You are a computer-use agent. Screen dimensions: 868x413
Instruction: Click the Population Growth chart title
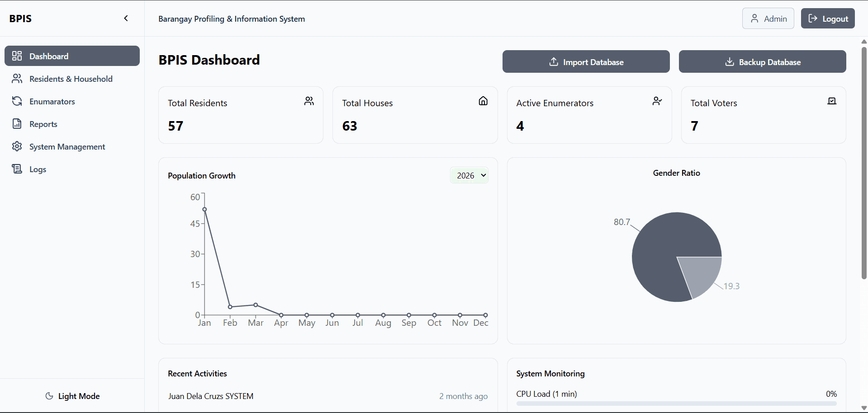pos(202,175)
